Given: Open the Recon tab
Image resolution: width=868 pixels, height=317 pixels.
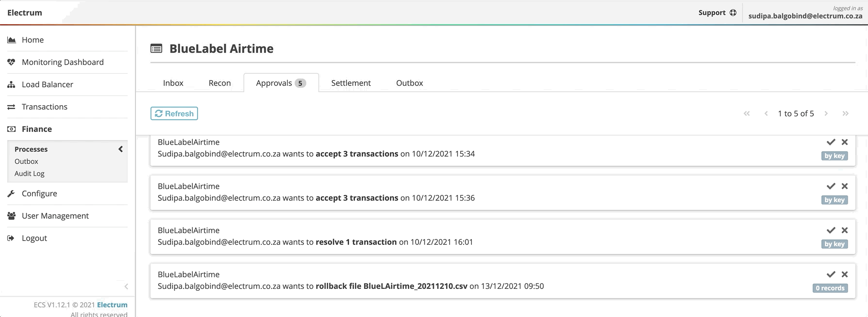Looking at the screenshot, I should [219, 83].
